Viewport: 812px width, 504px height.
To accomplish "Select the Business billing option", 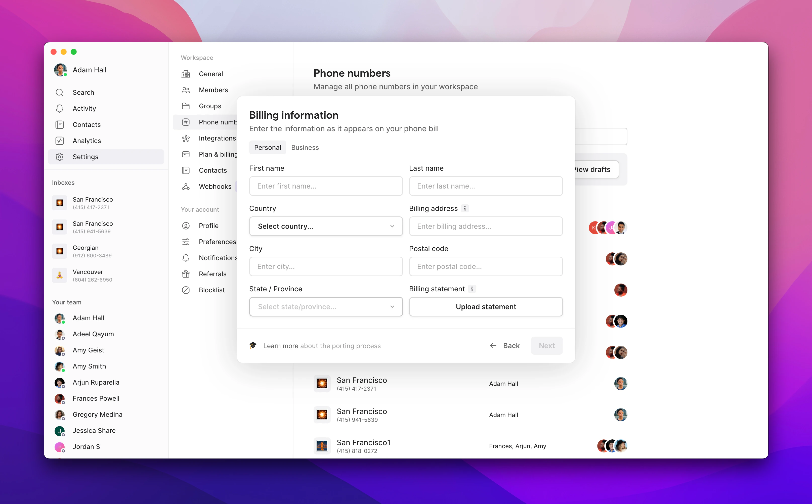I will coord(305,147).
